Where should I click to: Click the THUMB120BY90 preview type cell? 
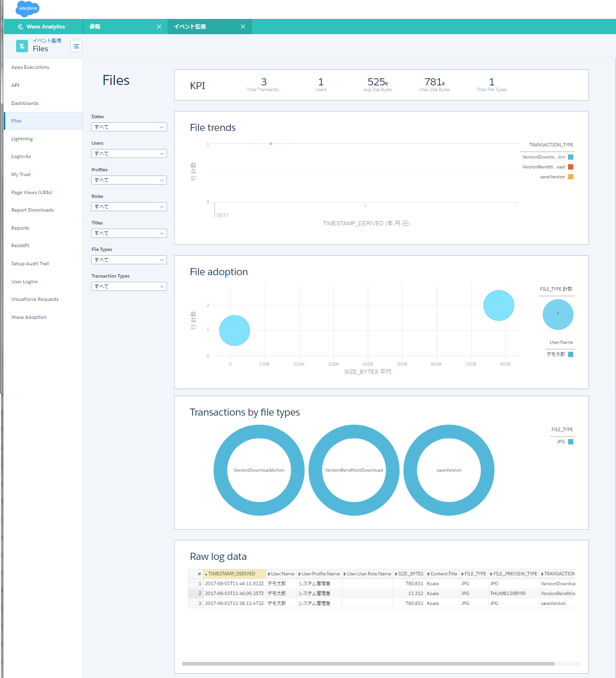tap(513, 594)
